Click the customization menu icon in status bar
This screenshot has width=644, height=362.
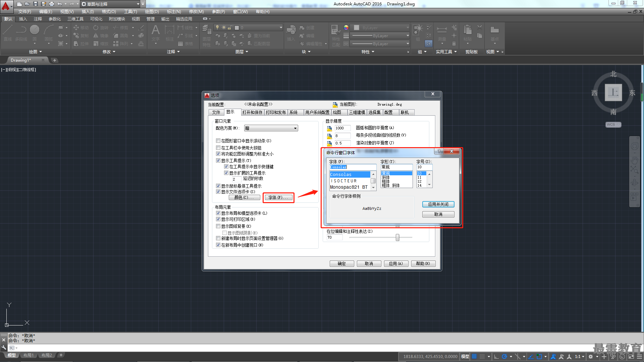pos(639,357)
